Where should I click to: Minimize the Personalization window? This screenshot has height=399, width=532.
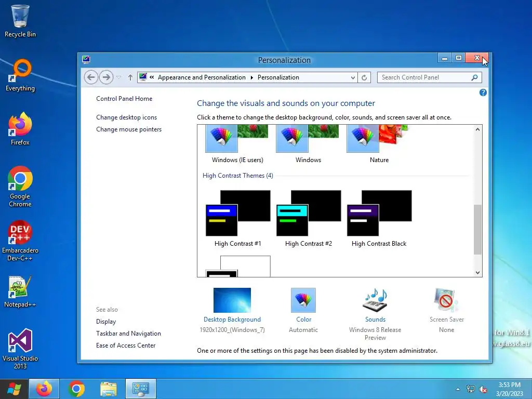tap(445, 58)
